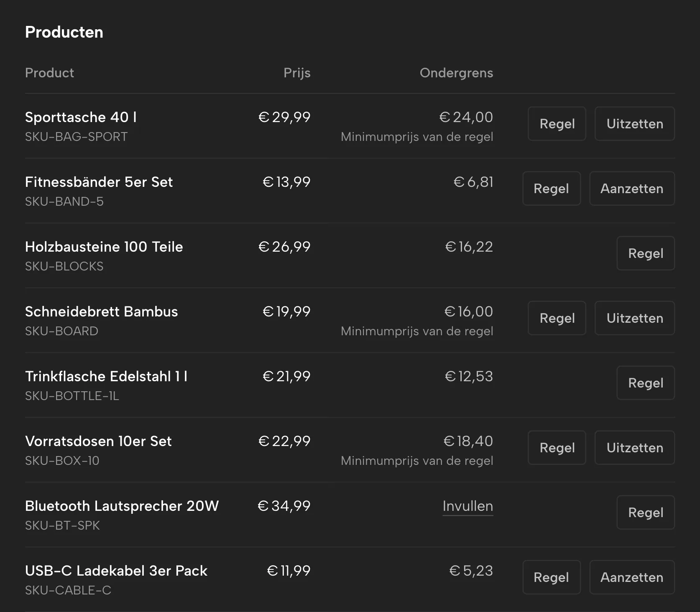Image resolution: width=700 pixels, height=612 pixels.
Task: Open Regel for Fitnessbänder 5er Set
Action: (551, 189)
